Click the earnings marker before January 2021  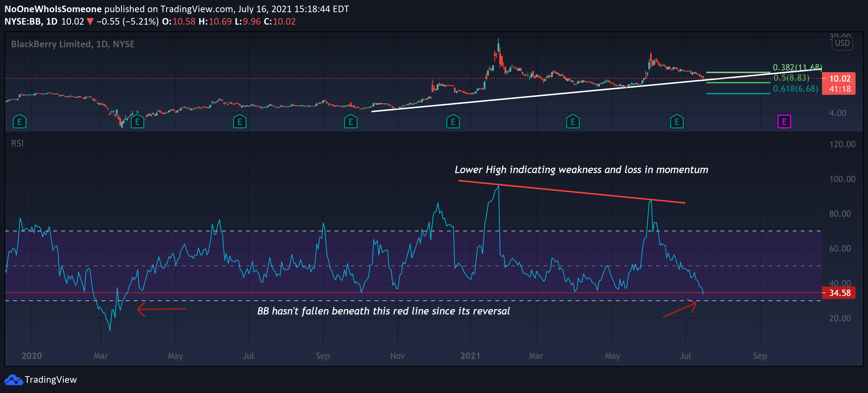pos(453,122)
